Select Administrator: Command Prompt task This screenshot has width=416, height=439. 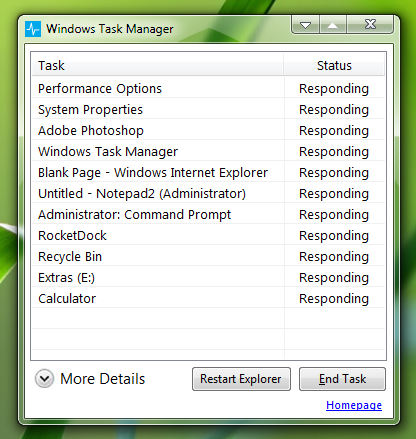click(208, 215)
